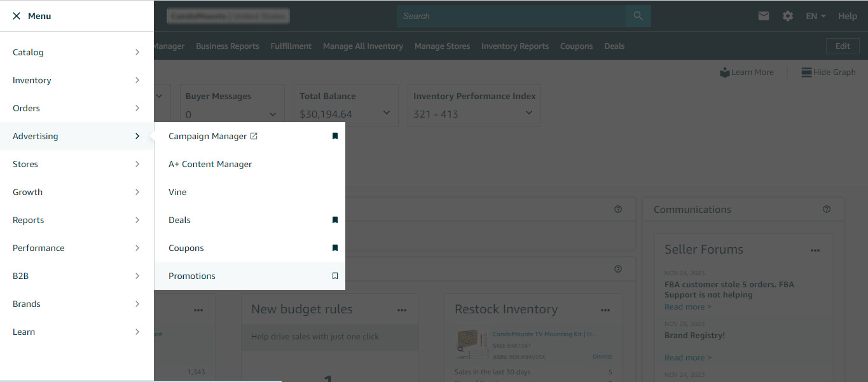
Task: Click the Hide Graph icon
Action: pyautogui.click(x=806, y=72)
